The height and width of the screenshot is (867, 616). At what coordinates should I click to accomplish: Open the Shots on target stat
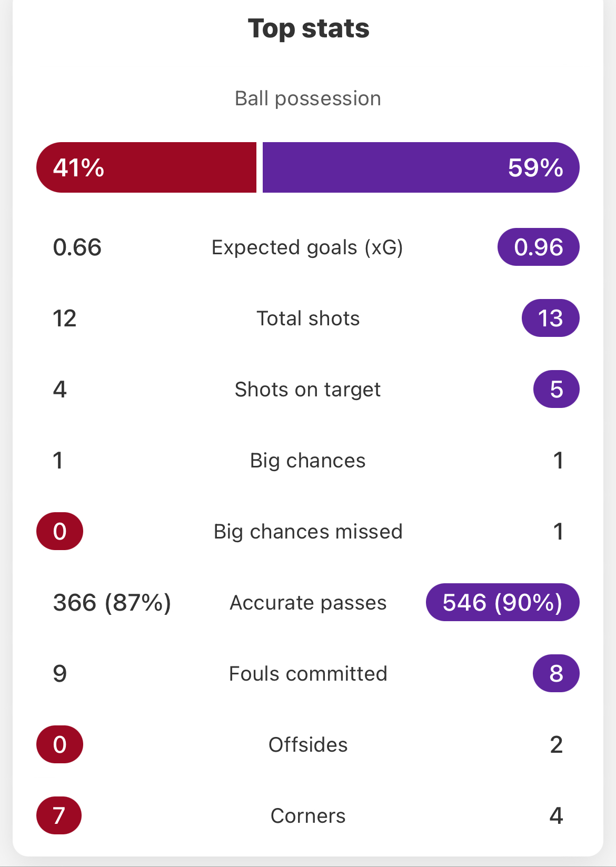(307, 390)
